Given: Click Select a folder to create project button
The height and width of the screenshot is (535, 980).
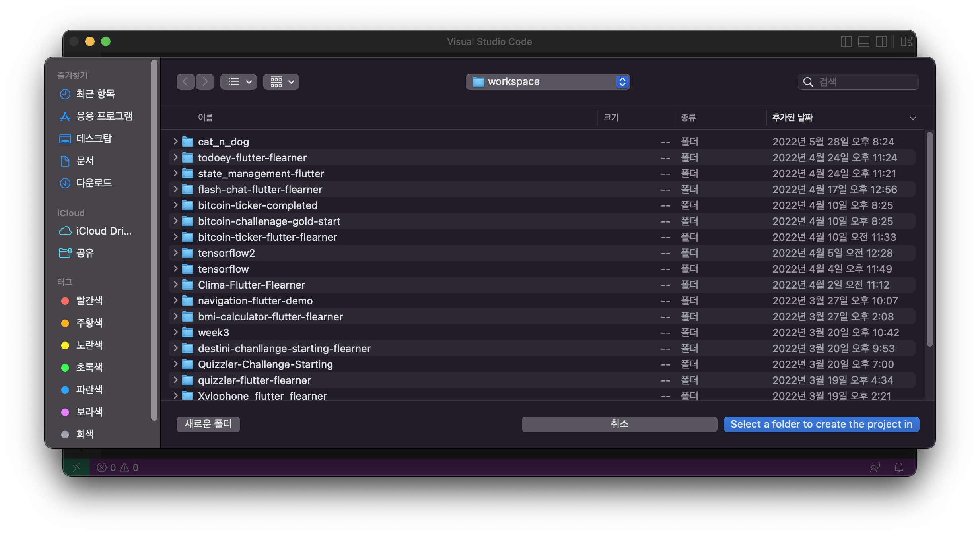Looking at the screenshot, I should point(821,424).
